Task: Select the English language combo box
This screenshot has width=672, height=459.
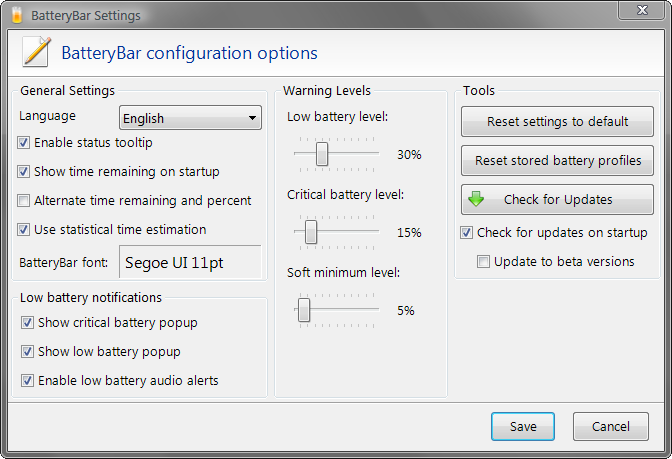Action: tap(190, 118)
